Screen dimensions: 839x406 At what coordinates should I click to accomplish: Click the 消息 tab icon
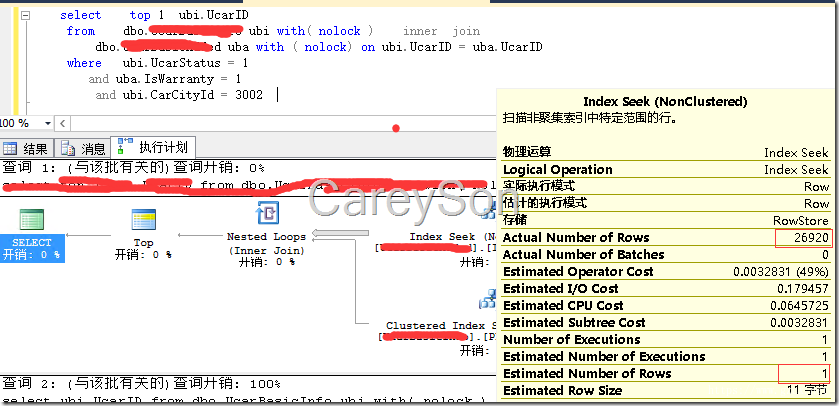tap(68, 148)
